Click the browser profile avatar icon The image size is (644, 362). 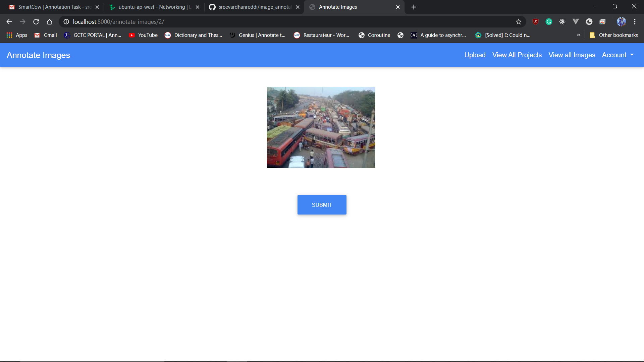click(x=621, y=22)
